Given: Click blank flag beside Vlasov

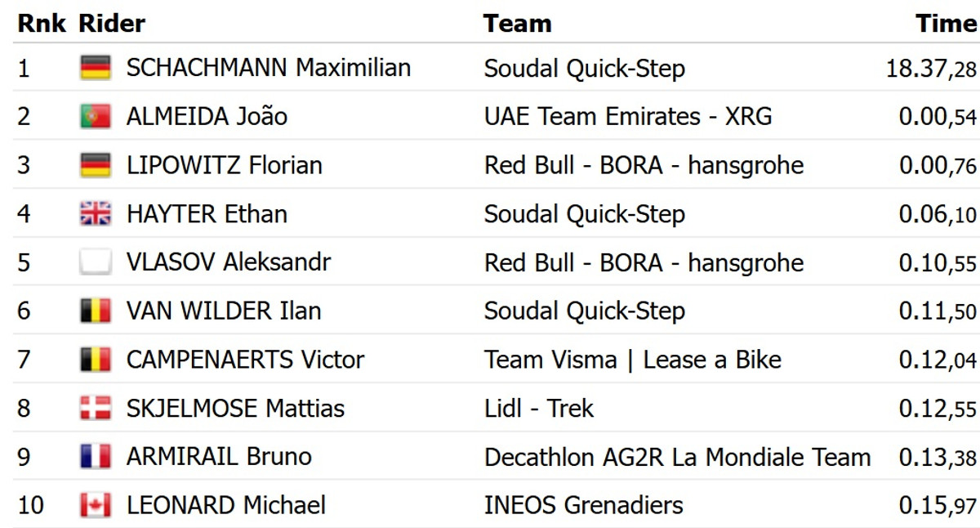Looking at the screenshot, I should [x=96, y=262].
